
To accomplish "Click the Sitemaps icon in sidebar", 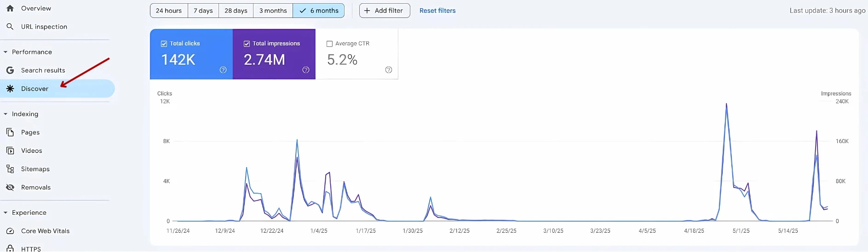I will 10,169.
